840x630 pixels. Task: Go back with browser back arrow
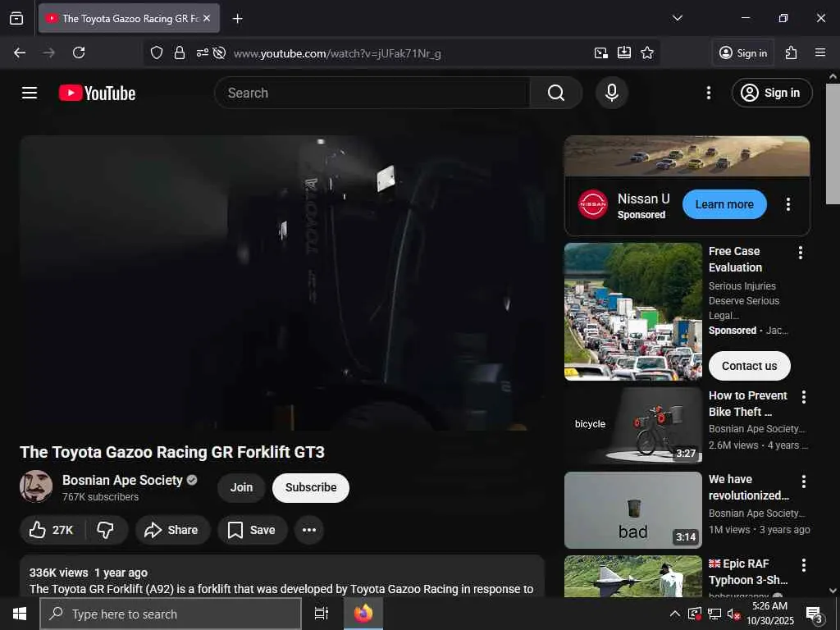[20, 52]
